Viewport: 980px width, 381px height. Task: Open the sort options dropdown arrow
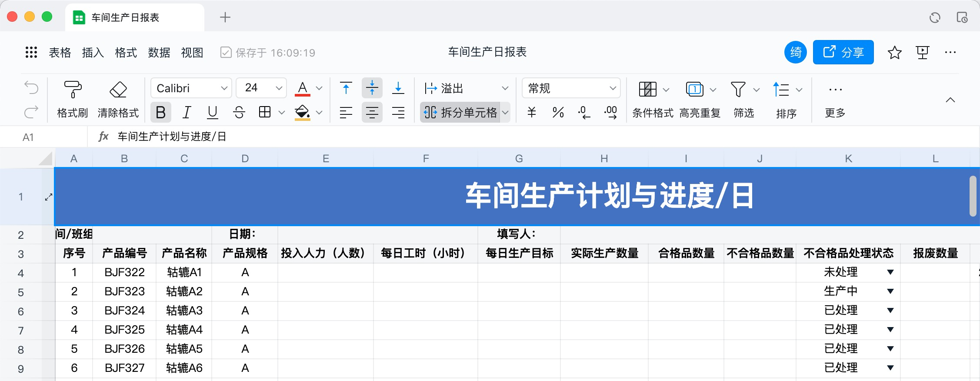[799, 90]
